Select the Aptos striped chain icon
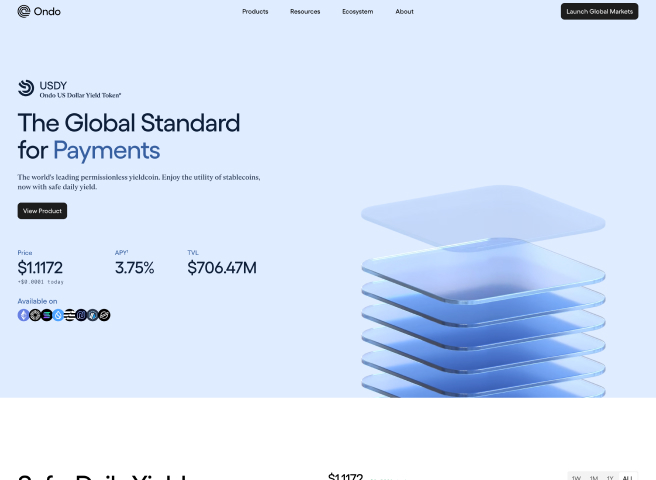This screenshot has height=480, width=656. 70,315
